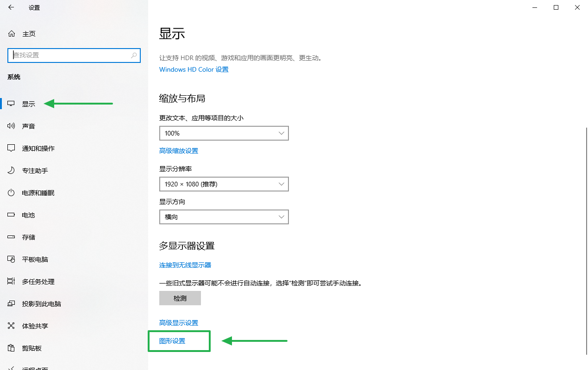Select the 多任务处理 (Multitasking) icon
Image resolution: width=588 pixels, height=370 pixels.
11,281
